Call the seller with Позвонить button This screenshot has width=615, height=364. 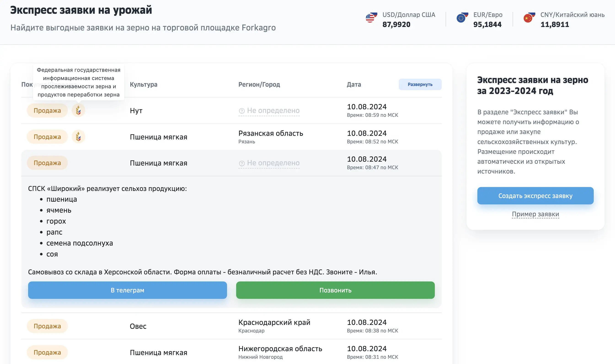[335, 290]
